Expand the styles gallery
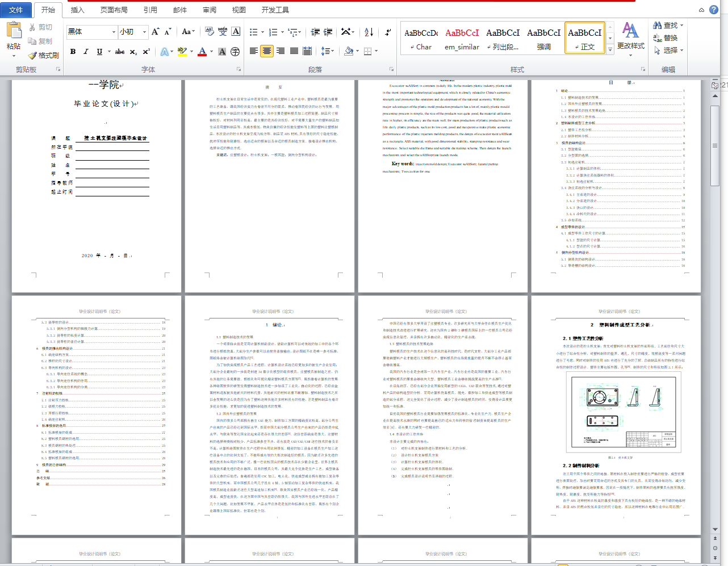Screen dimensions: 728x566 click(x=610, y=49)
